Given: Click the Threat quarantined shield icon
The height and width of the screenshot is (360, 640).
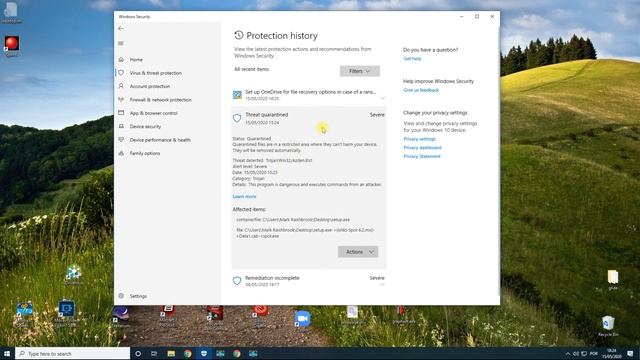Looking at the screenshot, I should (x=237, y=118).
